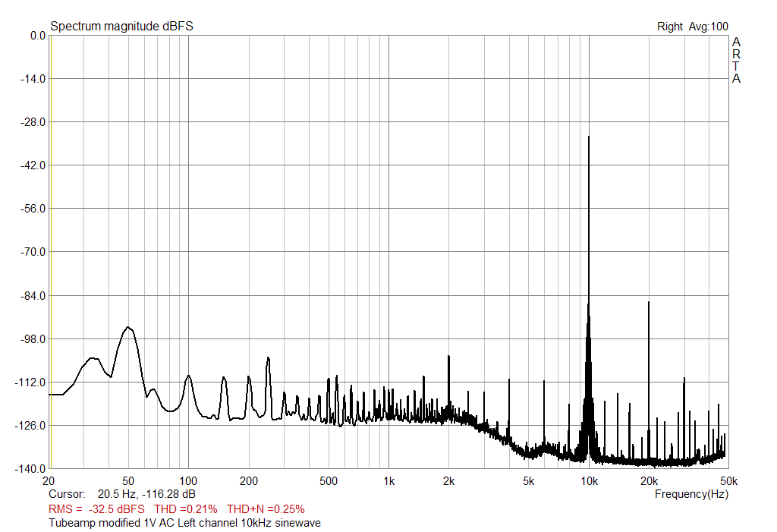
Task: Click the 2k harmonic peak on the plot
Action: click(449, 364)
